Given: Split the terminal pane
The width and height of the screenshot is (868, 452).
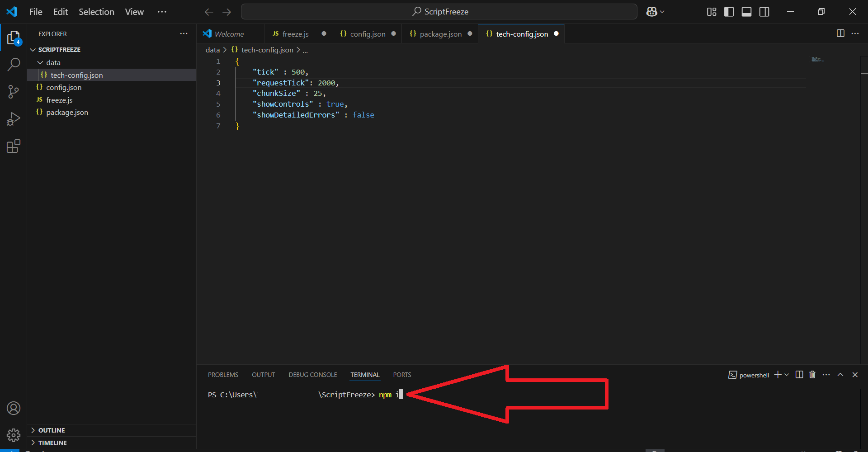Looking at the screenshot, I should tap(799, 375).
